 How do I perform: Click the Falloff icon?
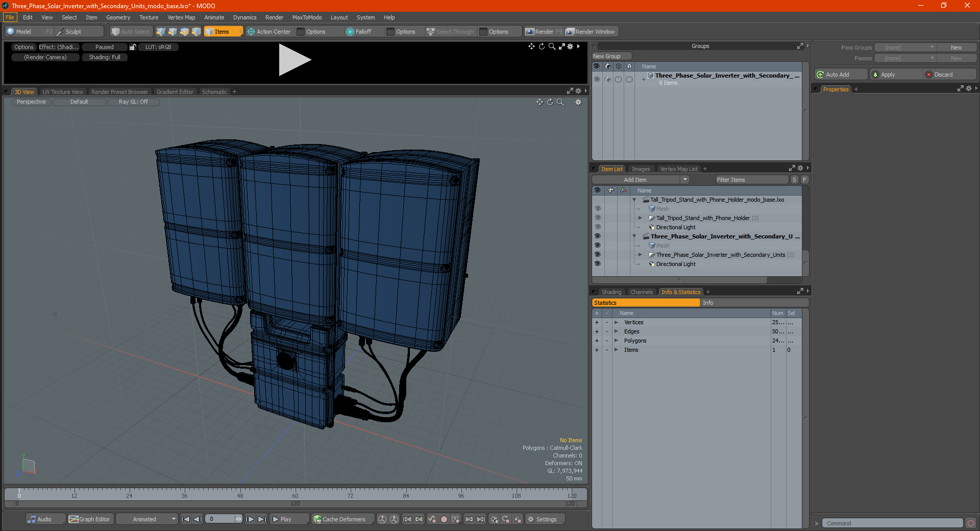coord(350,32)
